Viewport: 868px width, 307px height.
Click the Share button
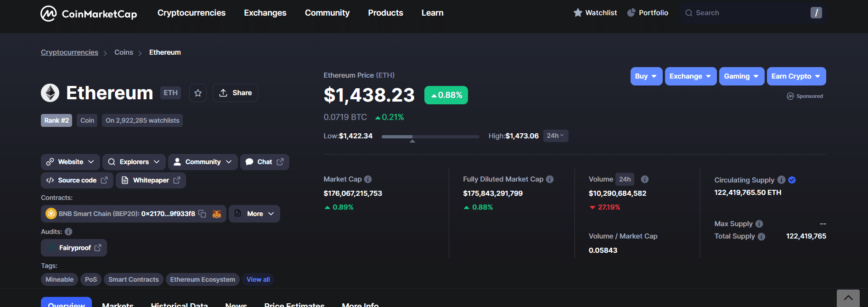click(x=235, y=93)
